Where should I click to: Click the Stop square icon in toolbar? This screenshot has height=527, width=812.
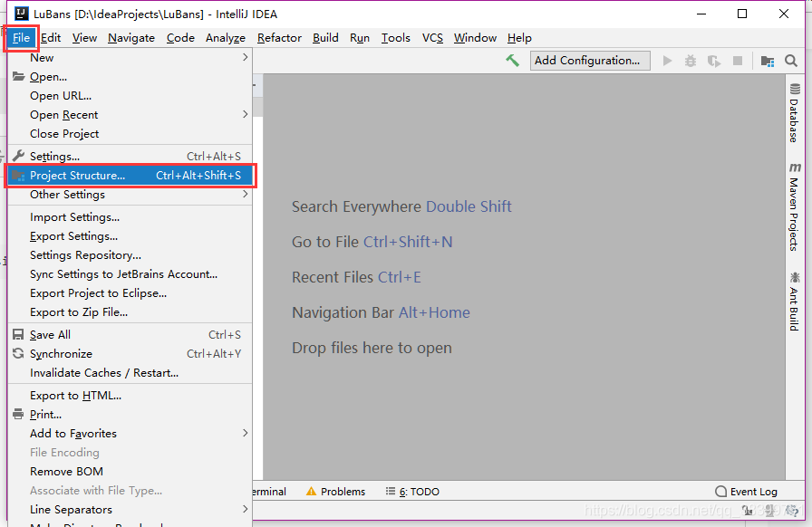738,61
